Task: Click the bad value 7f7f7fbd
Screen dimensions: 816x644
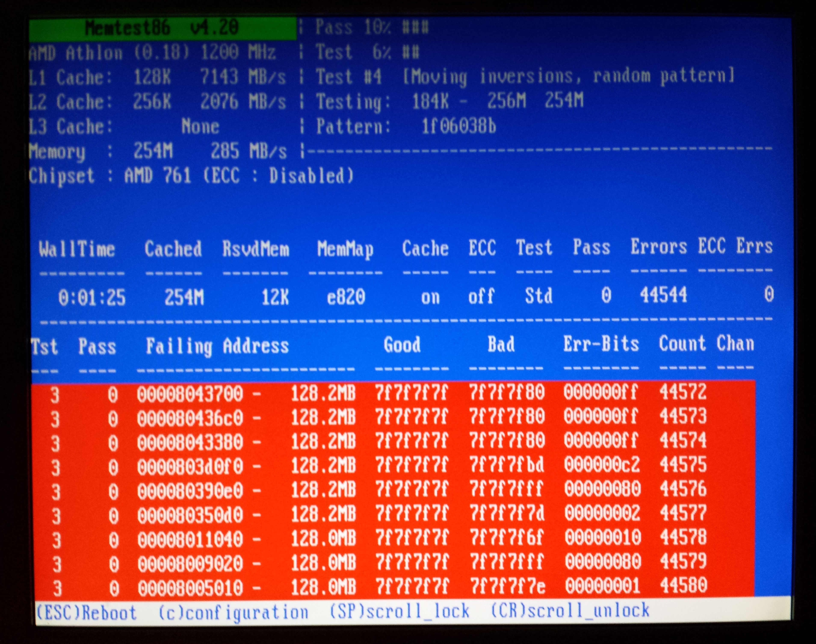Action: pyautogui.click(x=507, y=465)
